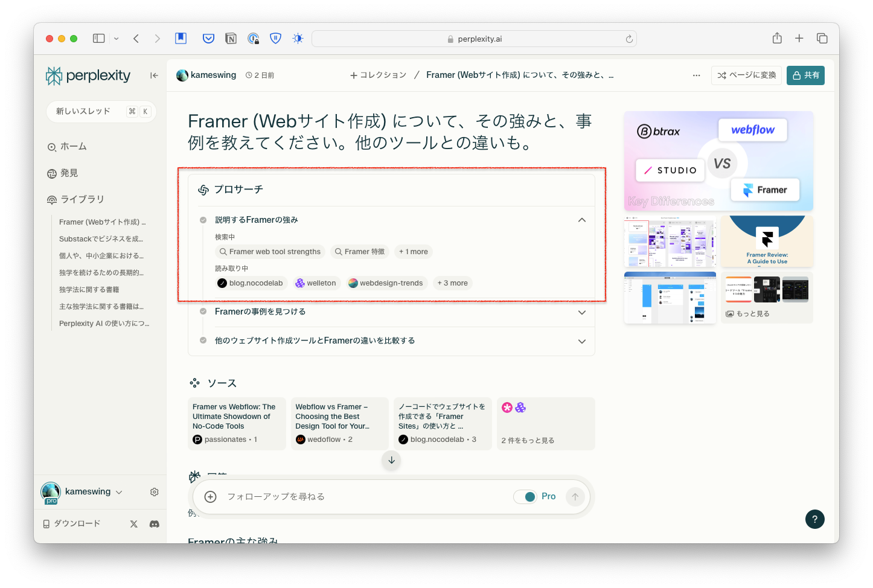Open the Bitwarden shield extension icon

coord(275,39)
